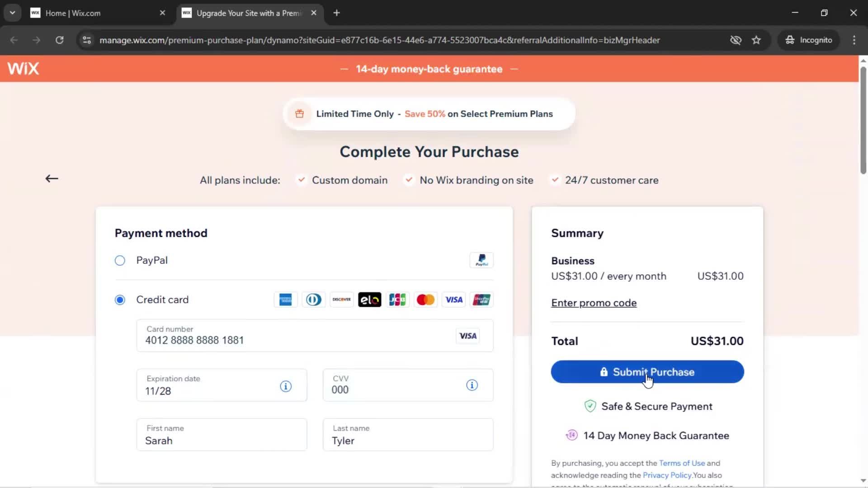
Task: Reload the page with browser refresh icon
Action: (59, 40)
